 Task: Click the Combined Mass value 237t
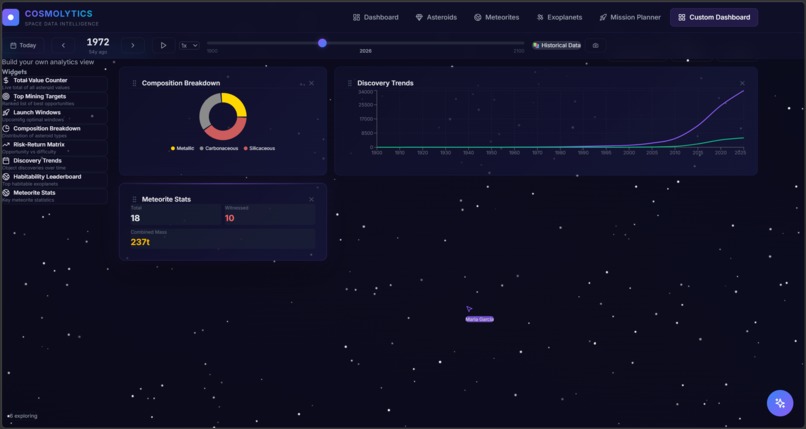[140, 242]
